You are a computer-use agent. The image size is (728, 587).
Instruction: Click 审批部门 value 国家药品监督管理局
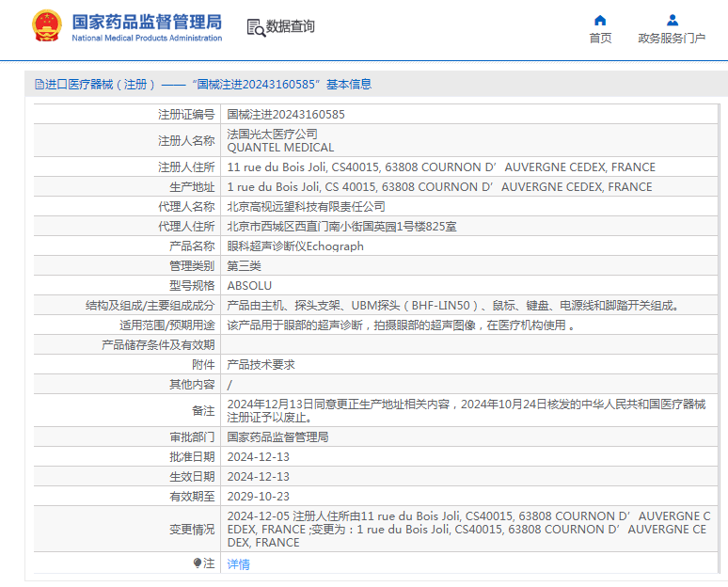[277, 437]
